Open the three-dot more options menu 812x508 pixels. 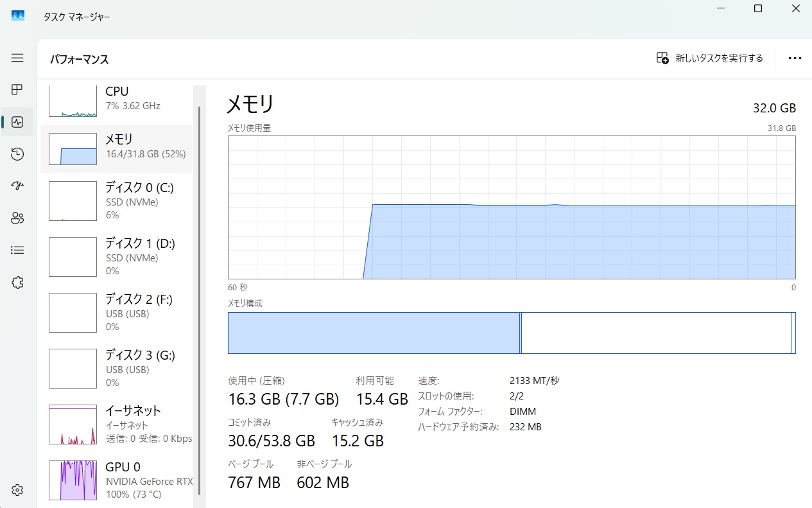pos(795,58)
